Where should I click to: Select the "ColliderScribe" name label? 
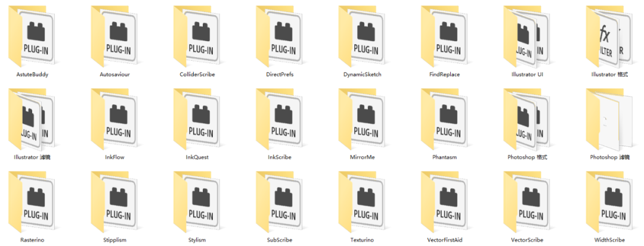197,75
